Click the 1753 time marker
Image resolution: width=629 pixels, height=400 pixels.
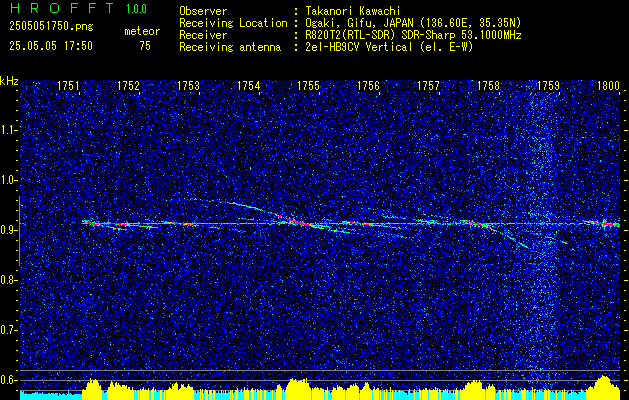pyautogui.click(x=189, y=85)
